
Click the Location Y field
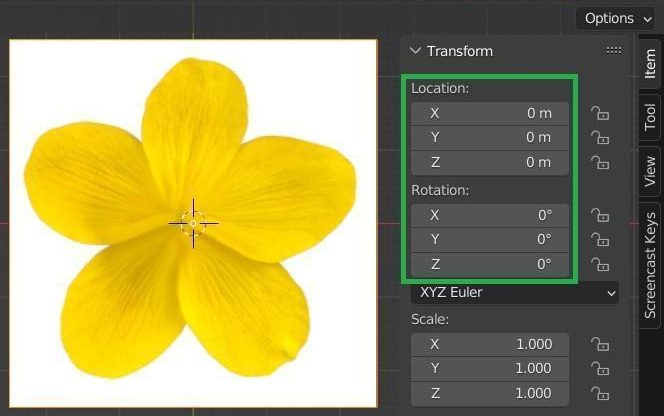(490, 138)
